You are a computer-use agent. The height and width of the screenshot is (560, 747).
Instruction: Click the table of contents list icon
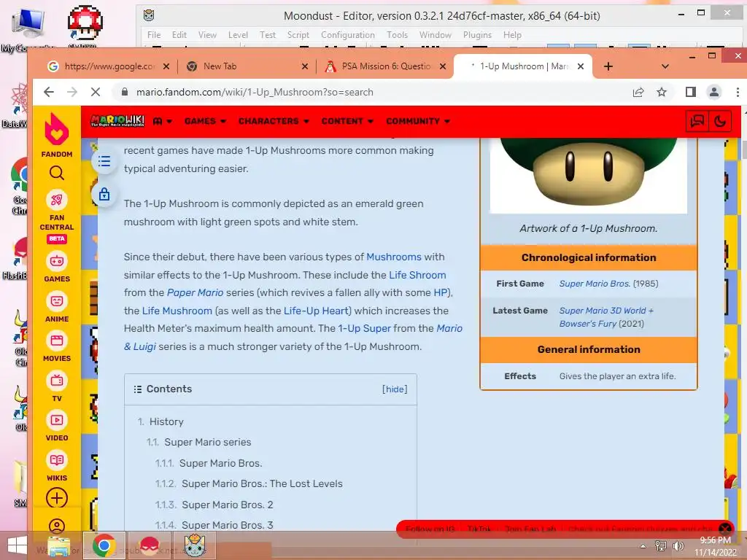point(104,161)
